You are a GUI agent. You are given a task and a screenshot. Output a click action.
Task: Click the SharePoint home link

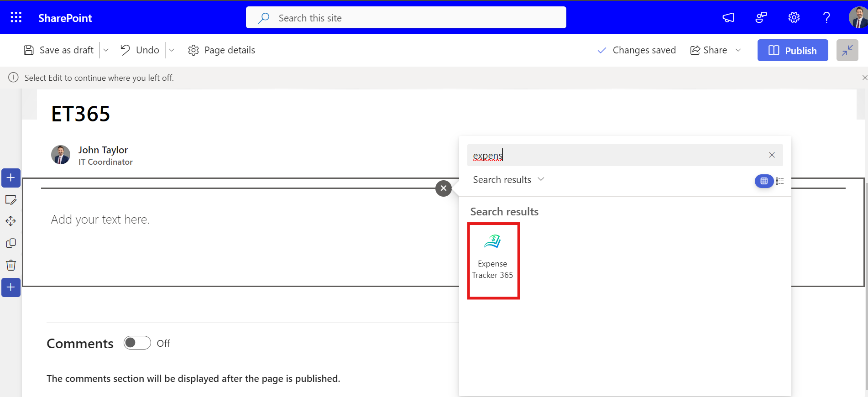point(65,18)
